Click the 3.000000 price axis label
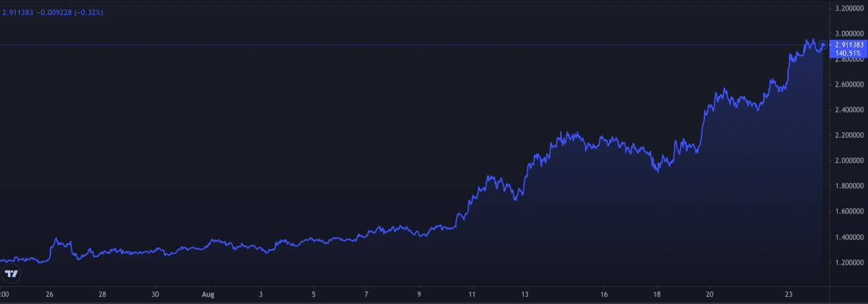The height and width of the screenshot is (304, 868). coord(848,34)
